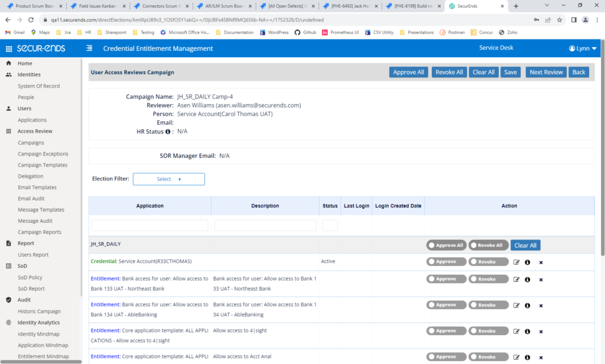Open the browser tab search chevron

click(547, 5)
